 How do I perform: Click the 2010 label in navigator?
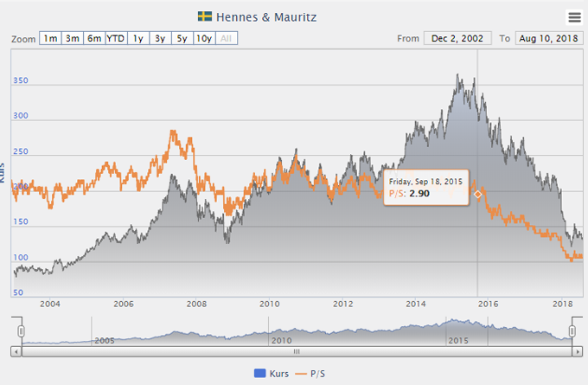[x=281, y=340]
